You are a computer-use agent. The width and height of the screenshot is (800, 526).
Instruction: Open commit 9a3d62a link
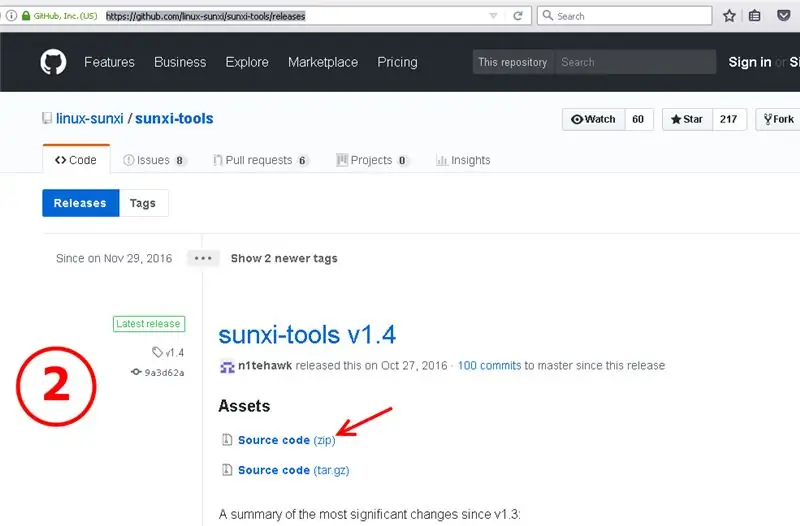[164, 373]
